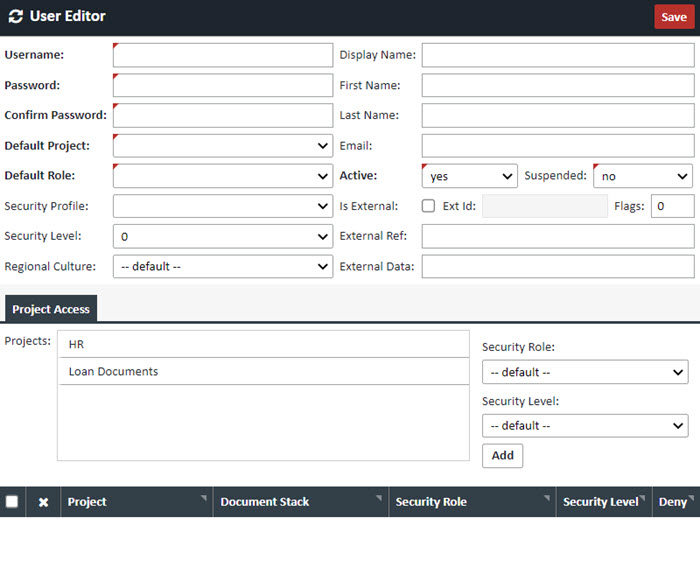Open the Suspended dropdown
The image size is (700, 581).
point(642,176)
